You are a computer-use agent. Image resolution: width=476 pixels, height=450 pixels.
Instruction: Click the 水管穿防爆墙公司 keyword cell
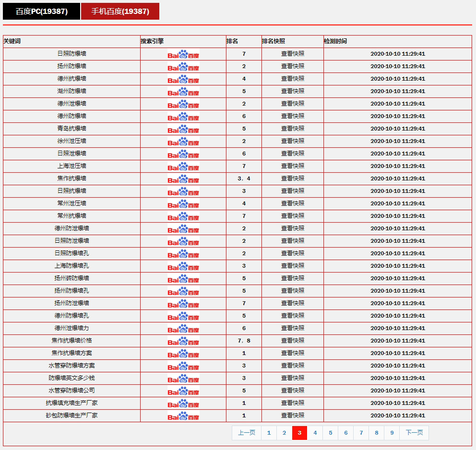[x=72, y=391]
